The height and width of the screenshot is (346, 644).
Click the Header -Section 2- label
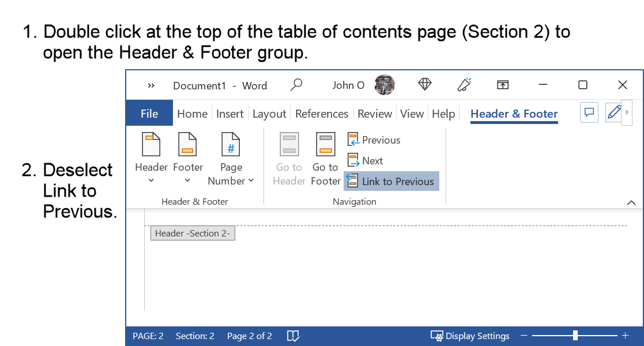(193, 233)
